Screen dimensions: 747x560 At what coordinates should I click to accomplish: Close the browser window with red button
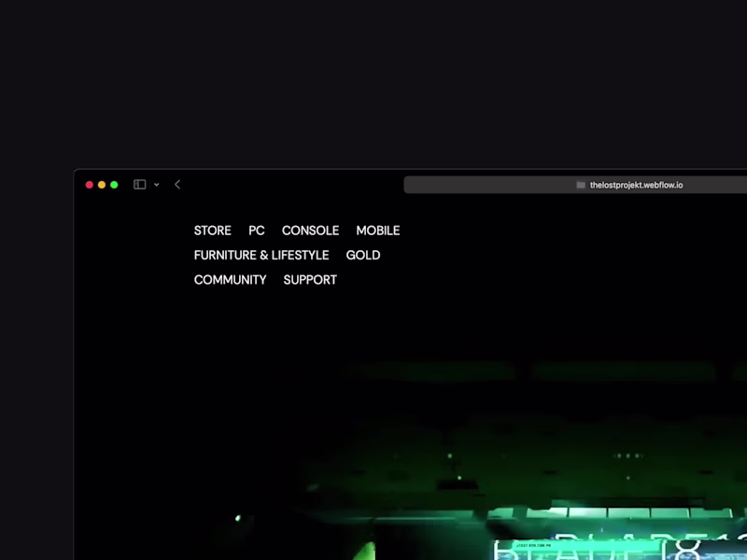click(x=89, y=185)
